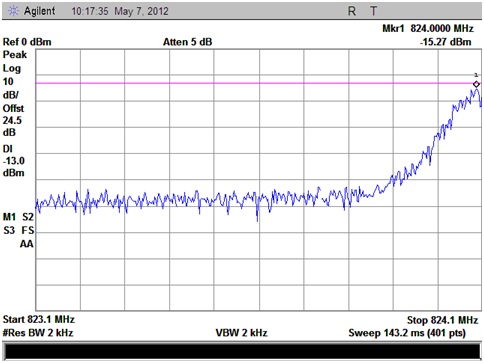Click the Offst 24.5 dB annotation
The height and width of the screenshot is (363, 484).
(x=13, y=120)
